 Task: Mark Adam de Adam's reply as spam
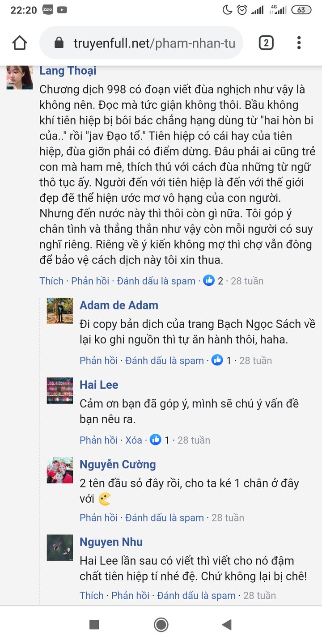165,360
